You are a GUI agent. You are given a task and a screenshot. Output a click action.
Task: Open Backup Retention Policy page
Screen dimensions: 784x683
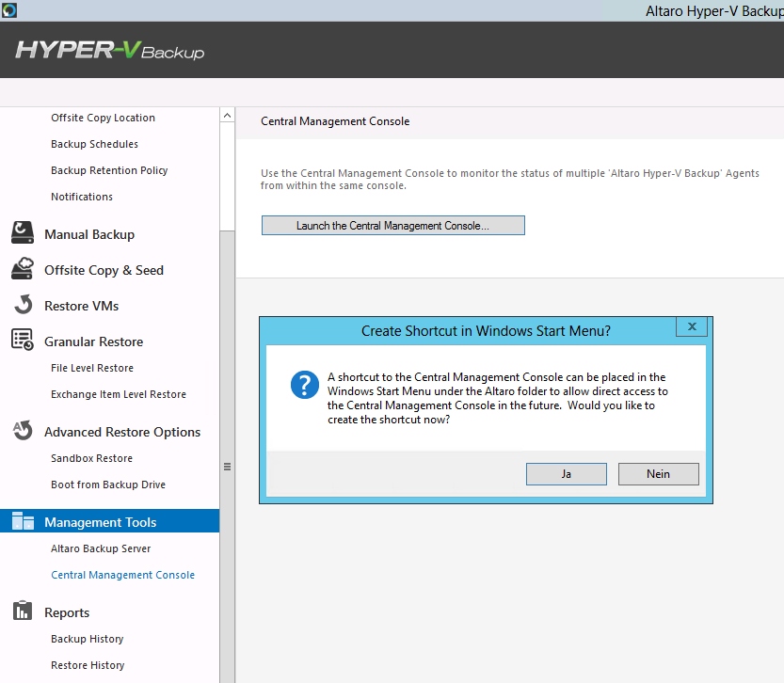click(109, 170)
